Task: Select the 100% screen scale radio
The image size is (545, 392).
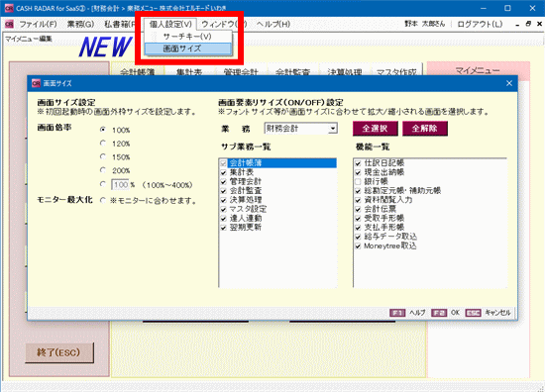Action: [x=103, y=130]
